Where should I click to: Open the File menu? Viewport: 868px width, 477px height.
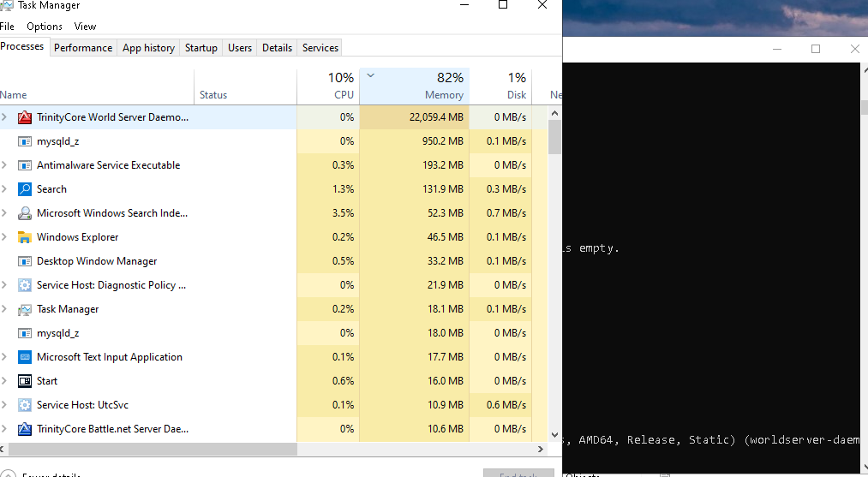click(7, 26)
